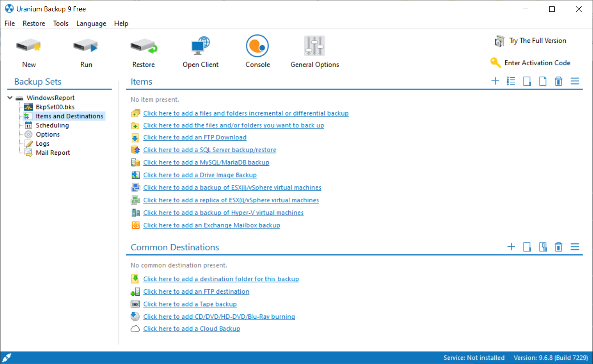The width and height of the screenshot is (593, 364).
Task: Open the Restore toolbar icon
Action: pos(143,47)
